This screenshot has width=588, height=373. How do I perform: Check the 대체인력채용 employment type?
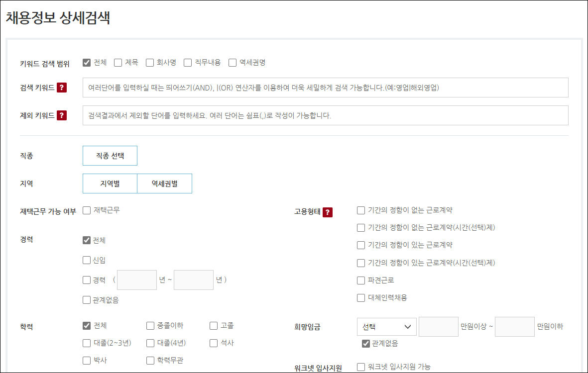pos(361,298)
